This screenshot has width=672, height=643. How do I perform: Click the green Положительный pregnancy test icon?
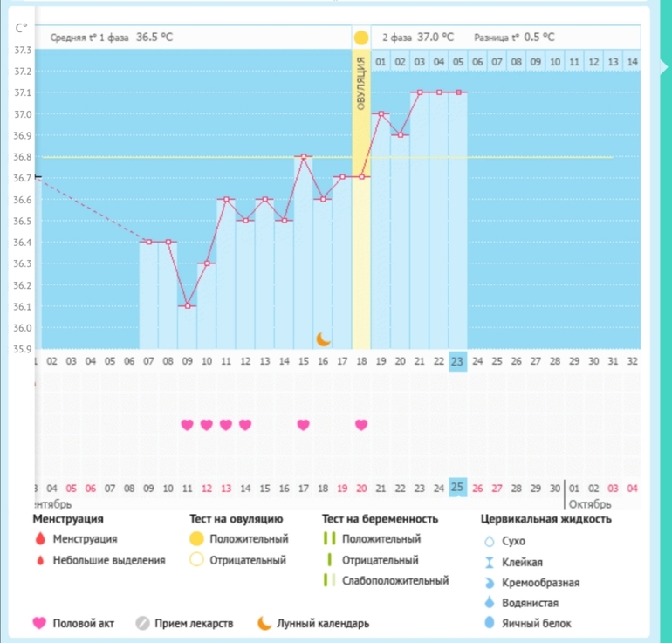(x=328, y=539)
